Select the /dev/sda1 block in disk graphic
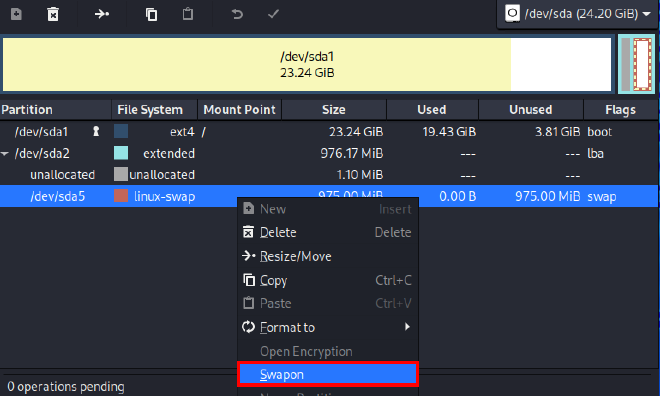The width and height of the screenshot is (660, 396). (x=307, y=64)
